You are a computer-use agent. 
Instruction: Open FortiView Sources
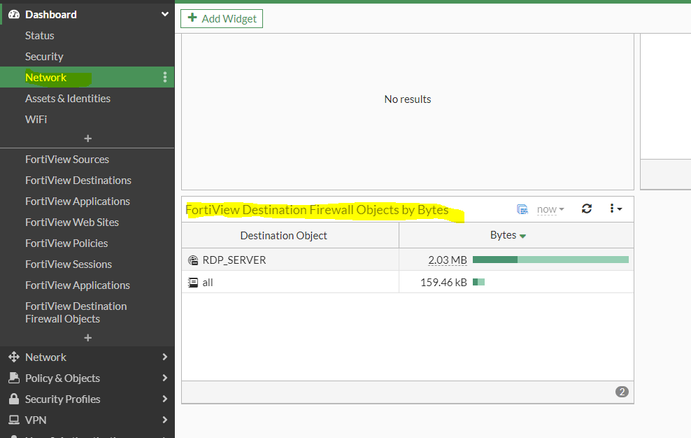pyautogui.click(x=67, y=159)
